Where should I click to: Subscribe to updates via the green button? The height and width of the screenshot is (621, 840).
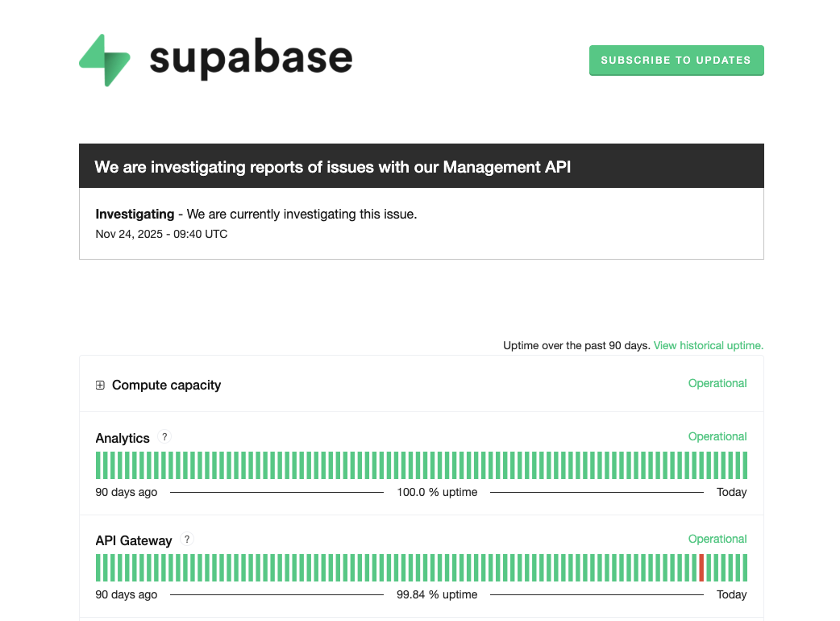[676, 60]
